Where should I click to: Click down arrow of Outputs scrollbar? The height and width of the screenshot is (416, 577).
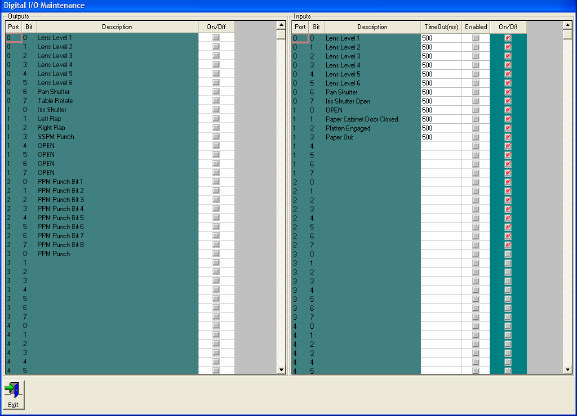pos(282,370)
